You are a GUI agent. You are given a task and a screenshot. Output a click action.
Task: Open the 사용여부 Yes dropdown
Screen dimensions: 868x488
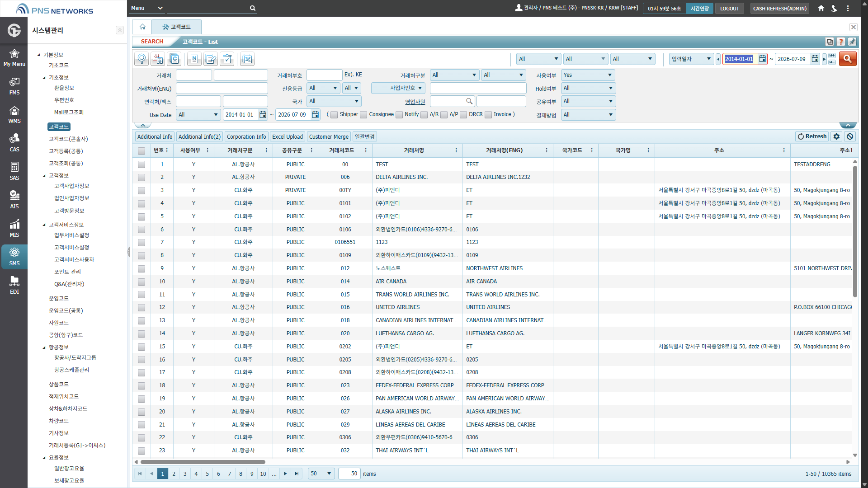[588, 75]
